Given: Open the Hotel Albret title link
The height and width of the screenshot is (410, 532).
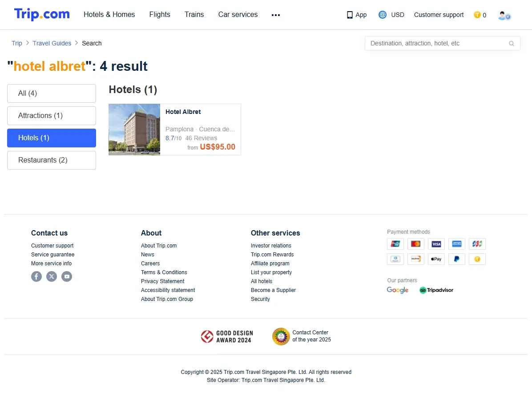Looking at the screenshot, I should pyautogui.click(x=183, y=112).
